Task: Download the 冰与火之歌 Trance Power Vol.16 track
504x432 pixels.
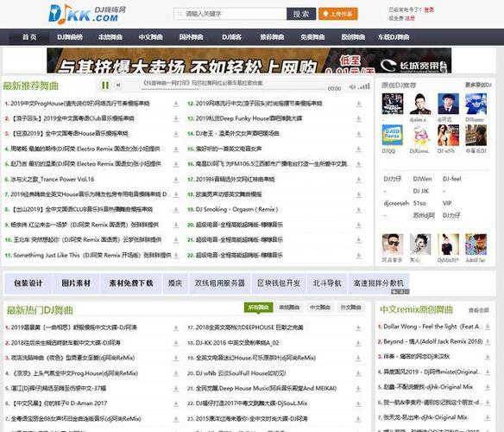Action: coord(176,180)
